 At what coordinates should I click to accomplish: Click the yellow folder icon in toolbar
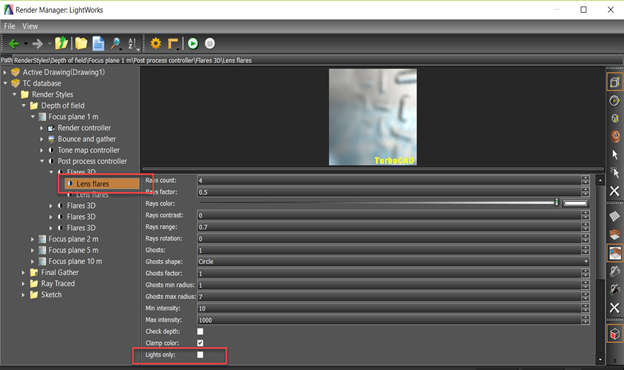(81, 43)
